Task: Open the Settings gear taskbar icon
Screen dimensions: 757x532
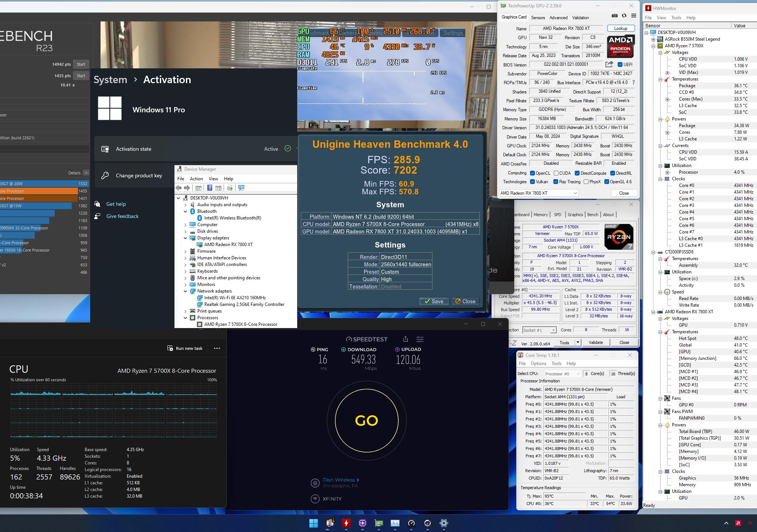Action: point(444,523)
